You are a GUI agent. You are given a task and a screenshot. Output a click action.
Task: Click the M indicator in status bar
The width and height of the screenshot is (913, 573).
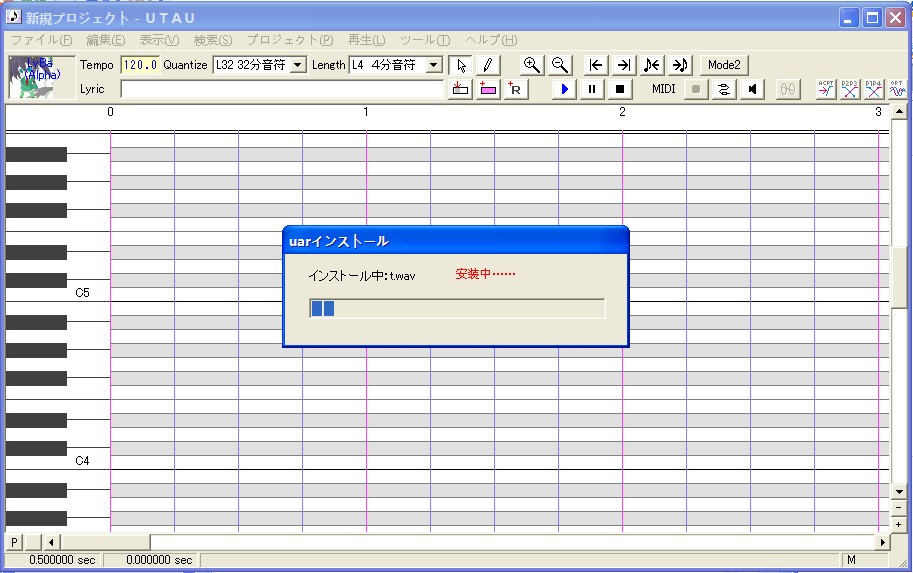(851, 560)
